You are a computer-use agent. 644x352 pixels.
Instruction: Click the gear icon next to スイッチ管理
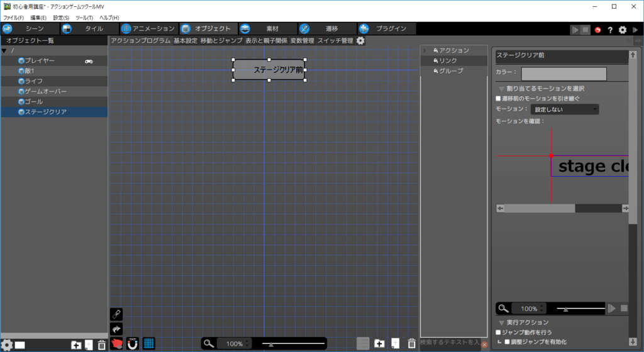(x=360, y=41)
